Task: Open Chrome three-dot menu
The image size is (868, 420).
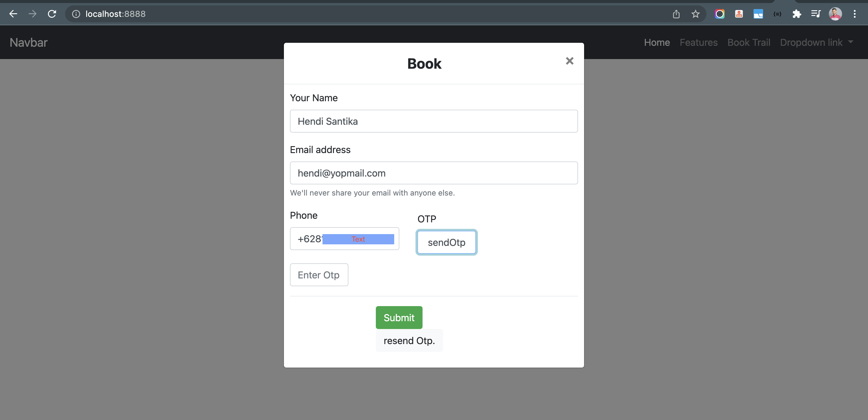Action: 854,14
